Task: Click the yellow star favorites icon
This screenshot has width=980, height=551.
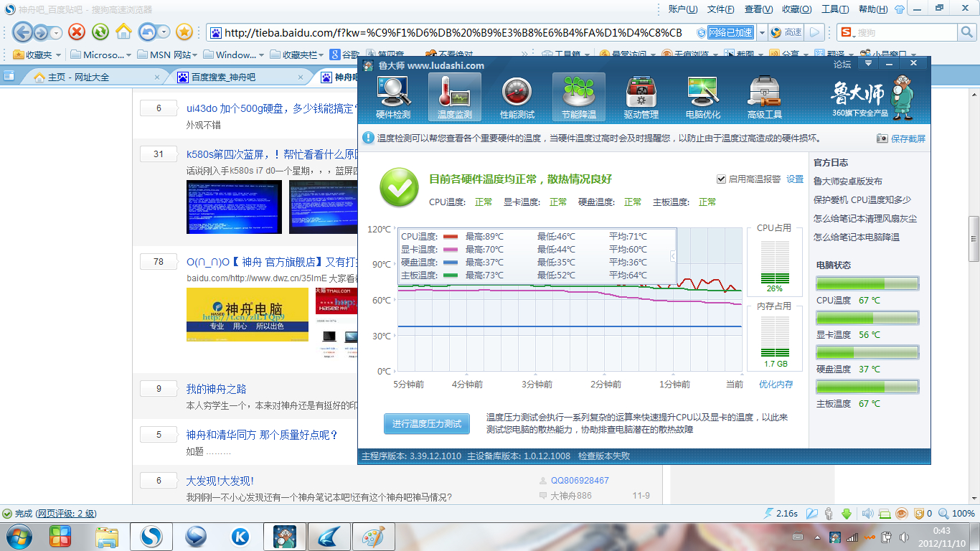Action: click(184, 32)
